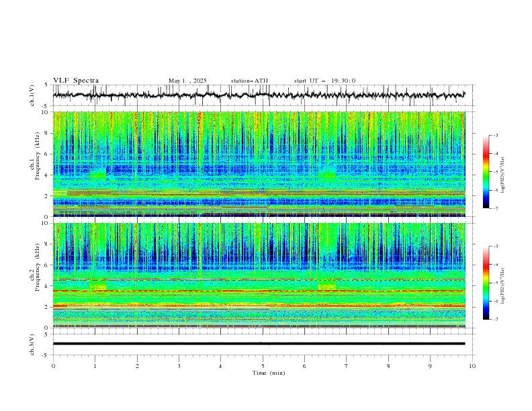The height and width of the screenshot is (411, 532).
Task: Click the 5 tick on ch.1(V) axis
Action: click(x=46, y=85)
